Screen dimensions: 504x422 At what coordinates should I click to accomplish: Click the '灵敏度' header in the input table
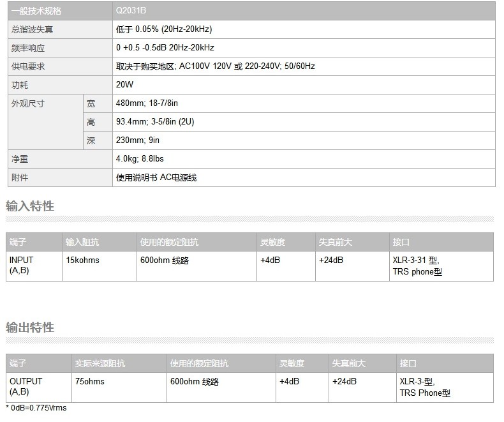click(286, 242)
